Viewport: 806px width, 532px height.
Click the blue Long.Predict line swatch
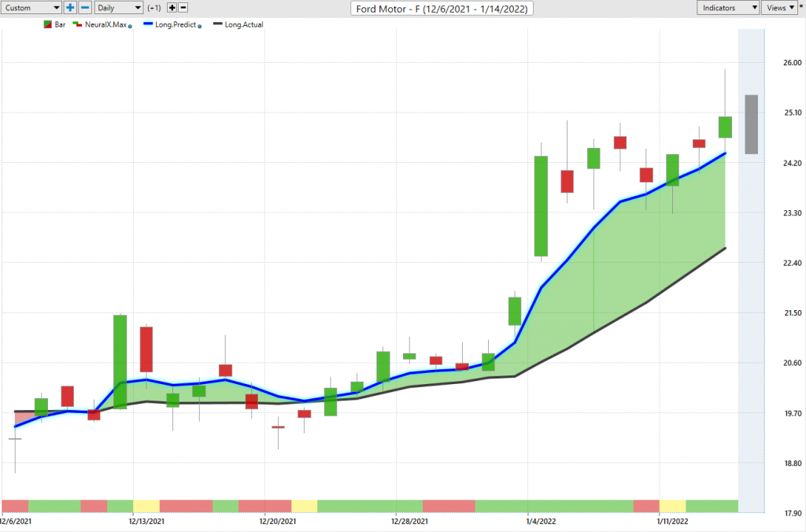click(x=148, y=24)
